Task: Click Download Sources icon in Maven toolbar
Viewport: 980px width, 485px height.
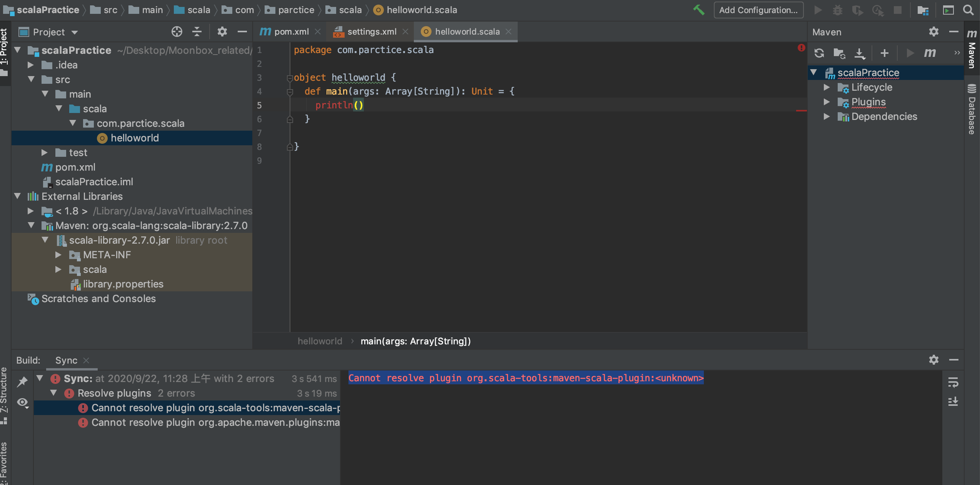Action: point(860,53)
